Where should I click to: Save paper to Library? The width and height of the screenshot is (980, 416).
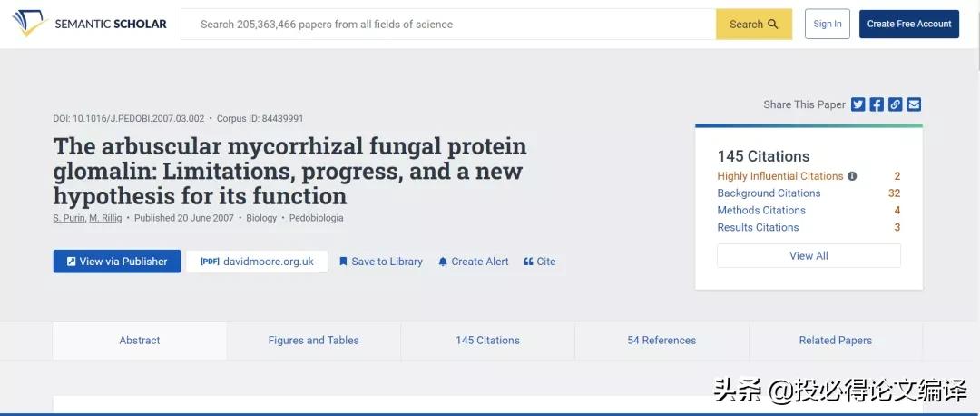coord(380,262)
